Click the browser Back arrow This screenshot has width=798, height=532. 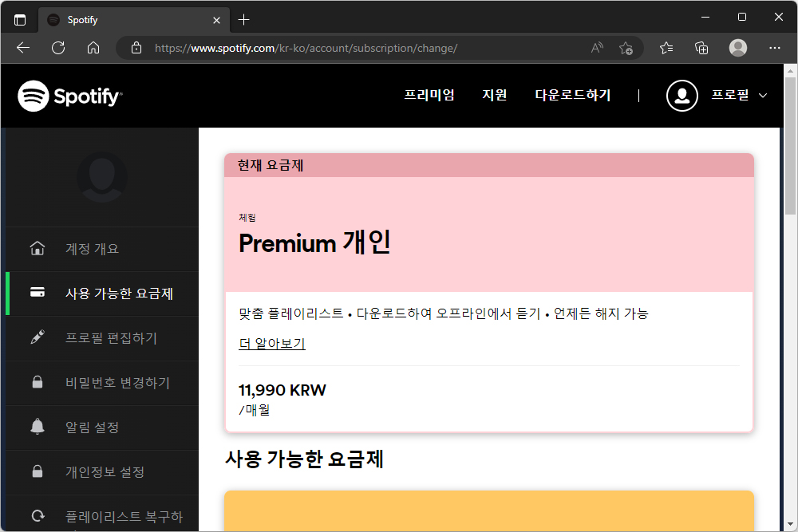click(23, 48)
